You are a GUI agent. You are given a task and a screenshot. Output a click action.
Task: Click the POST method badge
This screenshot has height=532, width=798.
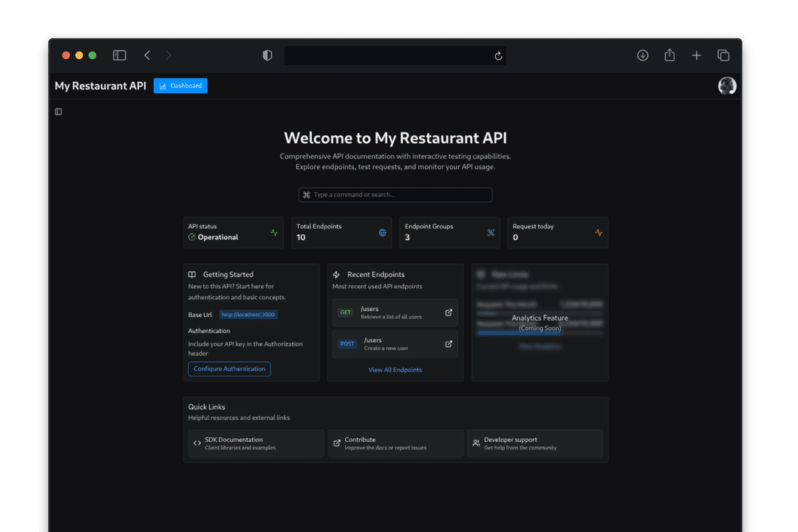[x=347, y=344]
